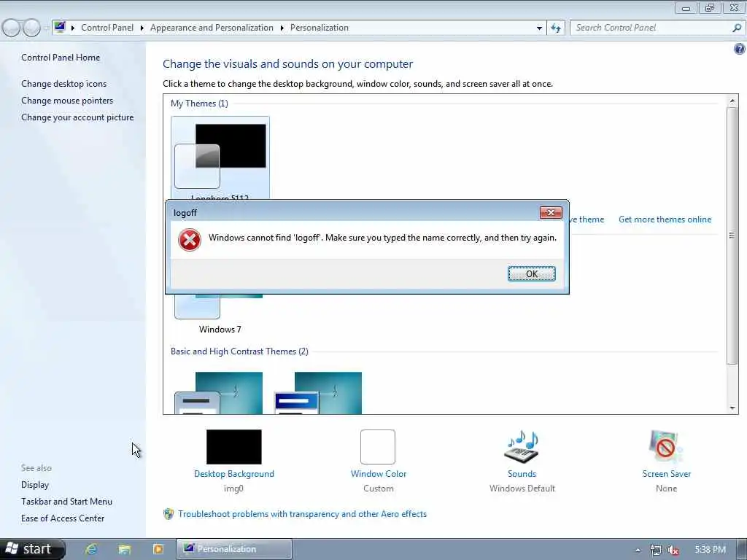Open Troubleshoot problems with transparency link
Viewport: 747px width, 560px height.
(303, 514)
